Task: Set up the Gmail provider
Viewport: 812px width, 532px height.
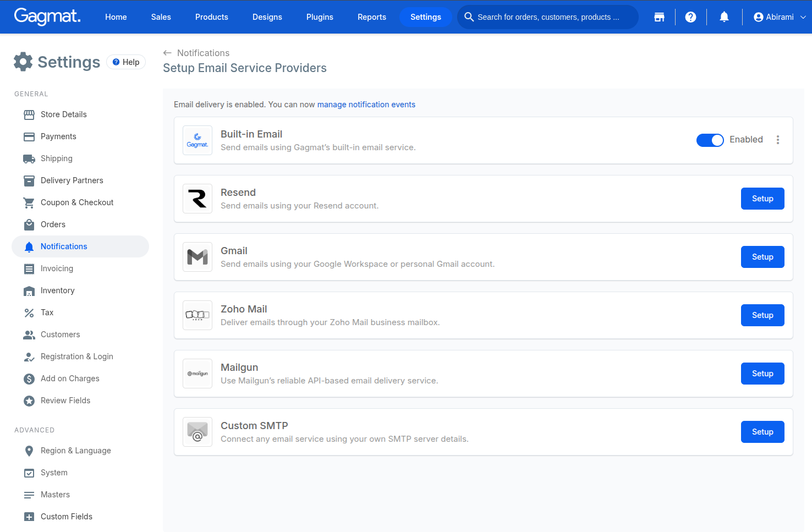Action: point(762,257)
